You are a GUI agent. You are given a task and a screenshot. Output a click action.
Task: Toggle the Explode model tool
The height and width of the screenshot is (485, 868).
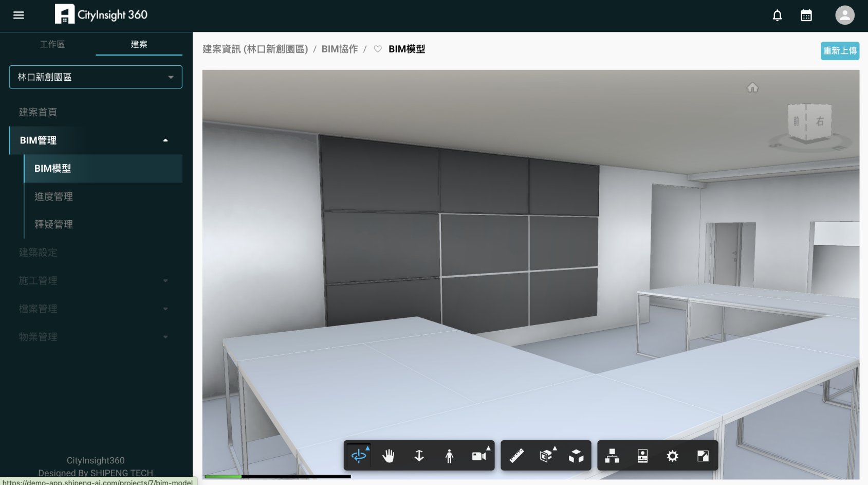(x=576, y=456)
